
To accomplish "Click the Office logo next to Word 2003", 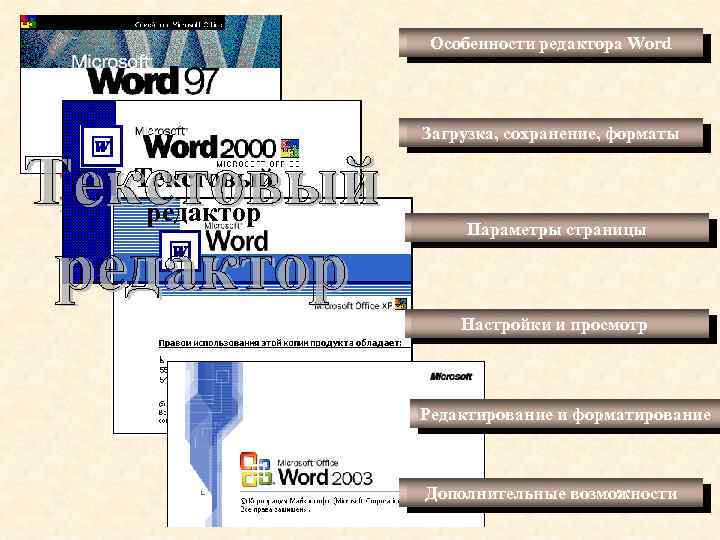I will point(255,469).
